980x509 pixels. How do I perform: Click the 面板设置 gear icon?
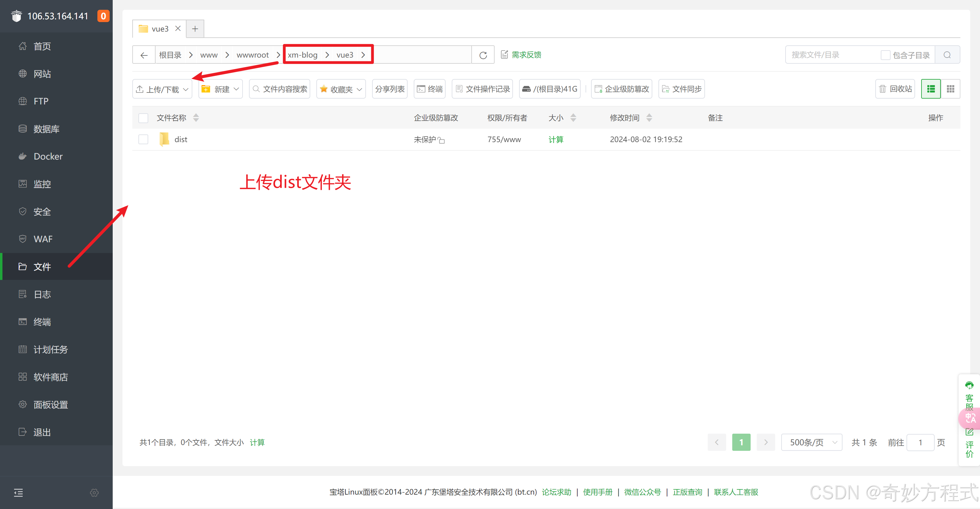point(23,404)
